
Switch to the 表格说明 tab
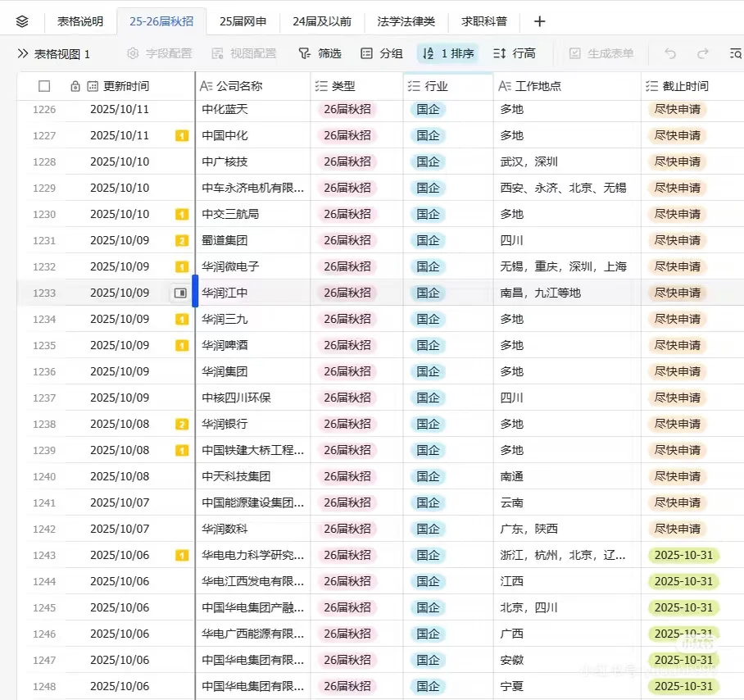coord(80,21)
